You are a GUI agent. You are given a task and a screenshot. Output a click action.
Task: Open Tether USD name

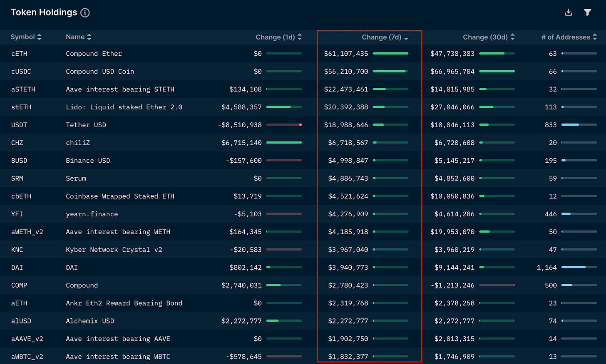tap(86, 125)
